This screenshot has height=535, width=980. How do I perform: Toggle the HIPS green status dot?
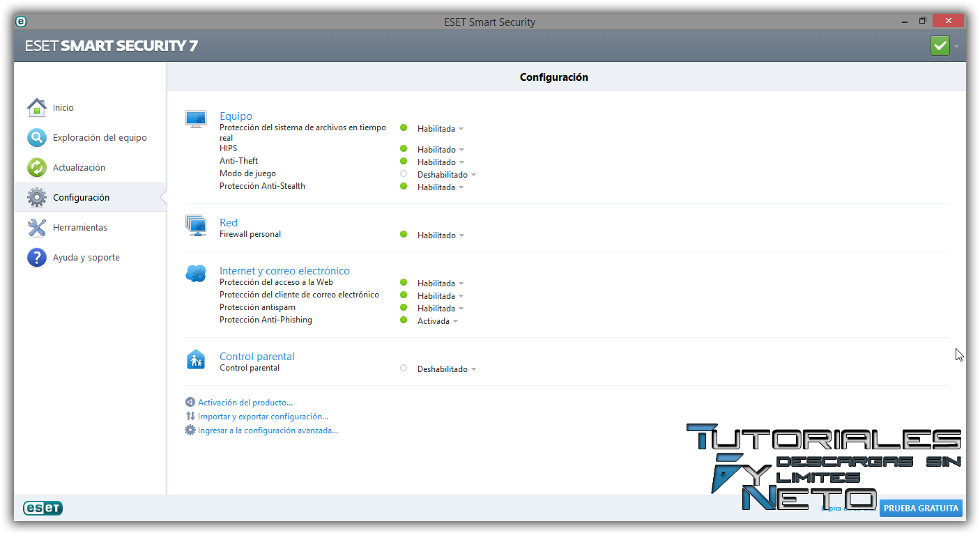point(404,149)
